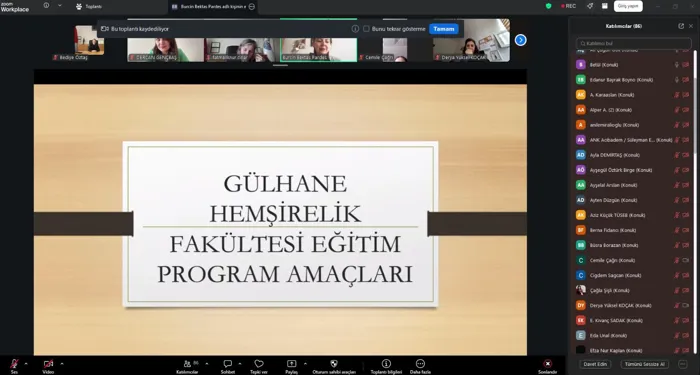
Task: Click the info icon next to Zoom Workplace
Action: [46, 5]
